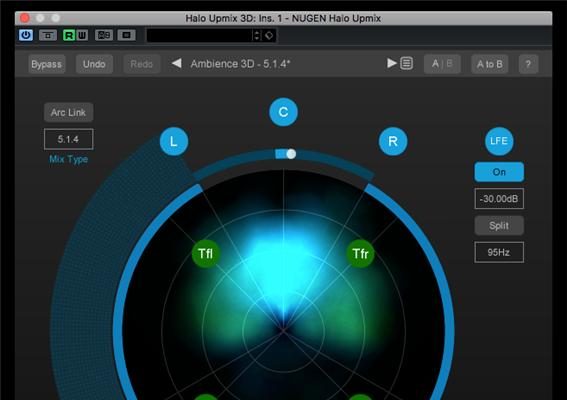The width and height of the screenshot is (567, 400).
Task: Click the -30.00dB LFE level field
Action: [x=499, y=199]
